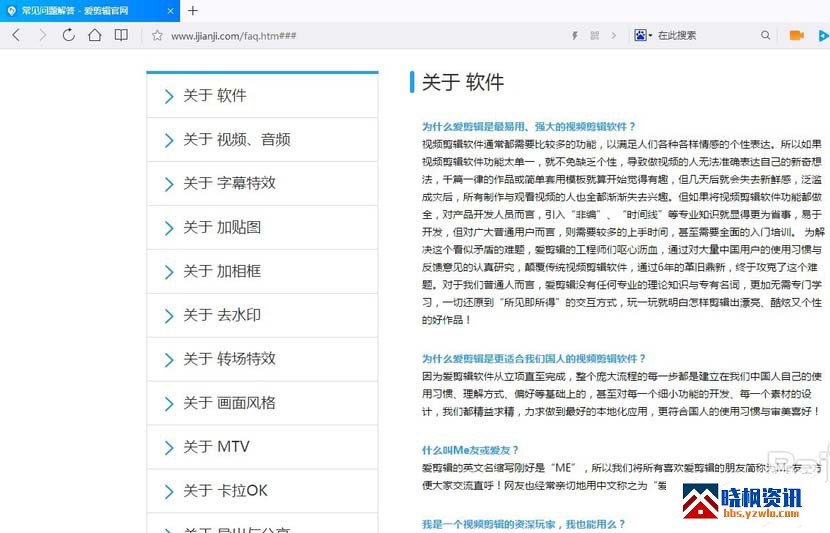This screenshot has height=533, width=830.
Task: Click the browser forward arrow
Action: click(x=42, y=35)
